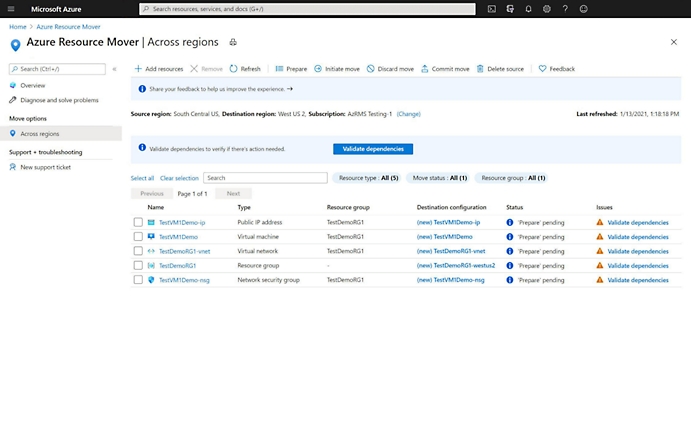Open the Resource group filter
The image size is (691, 443).
(x=514, y=178)
